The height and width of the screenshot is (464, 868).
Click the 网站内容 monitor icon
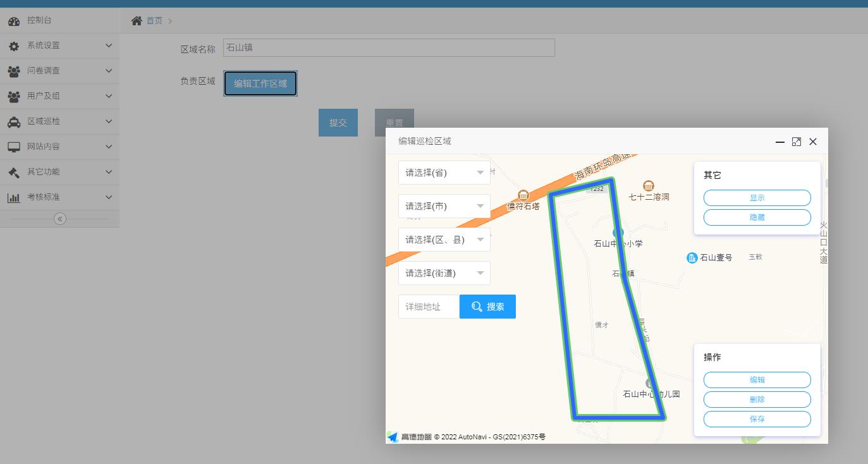tap(14, 147)
